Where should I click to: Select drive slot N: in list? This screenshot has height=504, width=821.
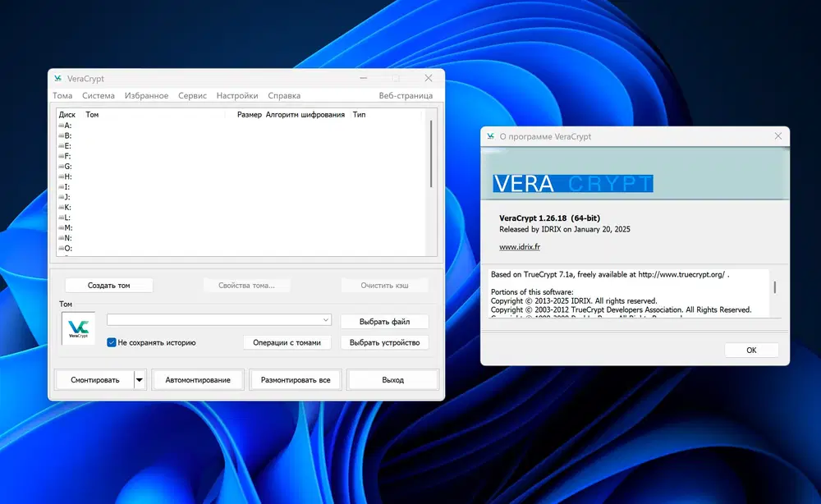pos(65,238)
